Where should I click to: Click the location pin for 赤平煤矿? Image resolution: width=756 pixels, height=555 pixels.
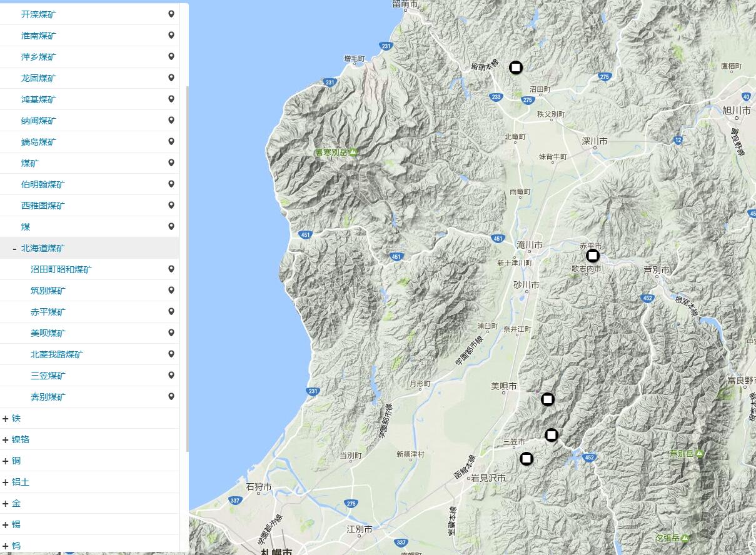pyautogui.click(x=171, y=311)
